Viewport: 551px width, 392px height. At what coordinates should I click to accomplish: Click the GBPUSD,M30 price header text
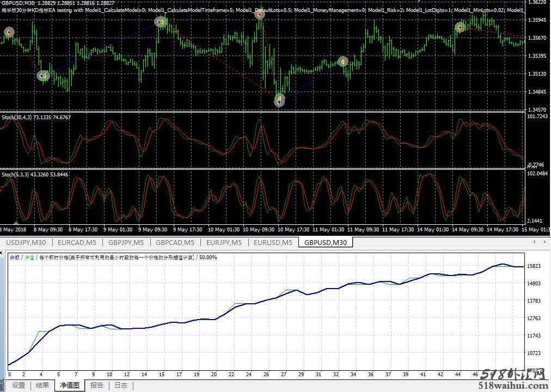pyautogui.click(x=58, y=3)
